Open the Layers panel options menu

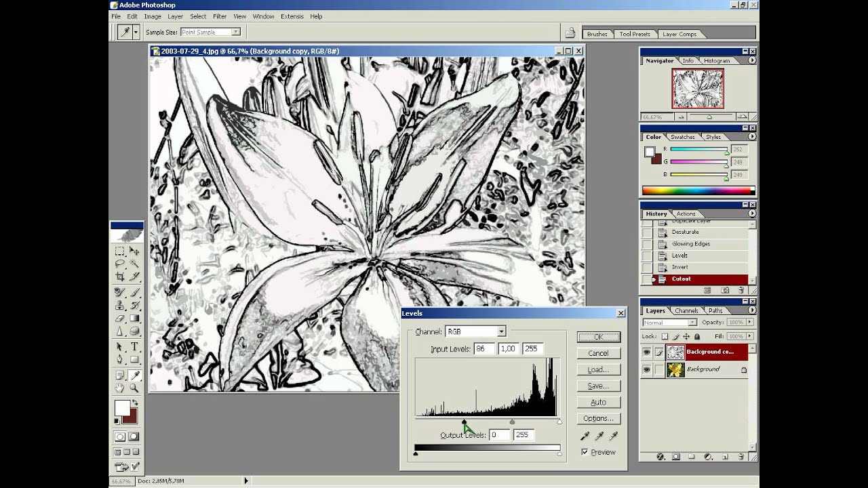752,310
